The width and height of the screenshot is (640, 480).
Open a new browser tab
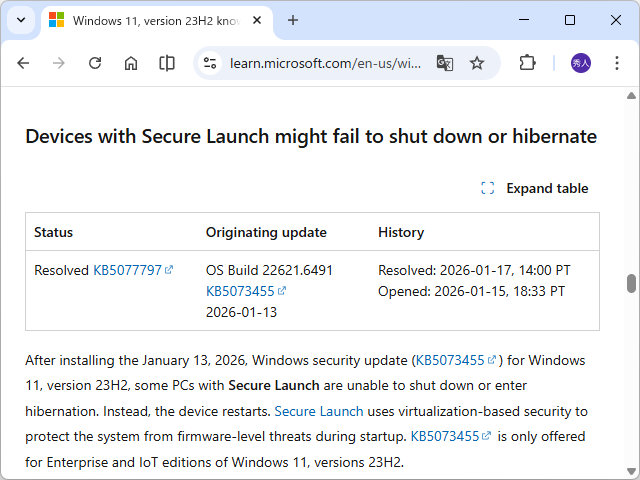click(x=293, y=20)
